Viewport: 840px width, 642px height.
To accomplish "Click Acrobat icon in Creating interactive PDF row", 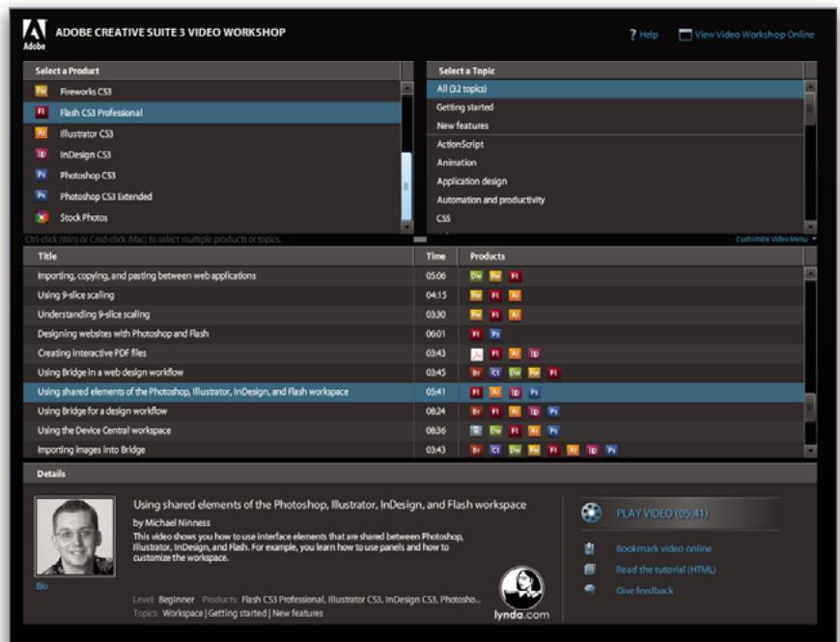I will (476, 354).
